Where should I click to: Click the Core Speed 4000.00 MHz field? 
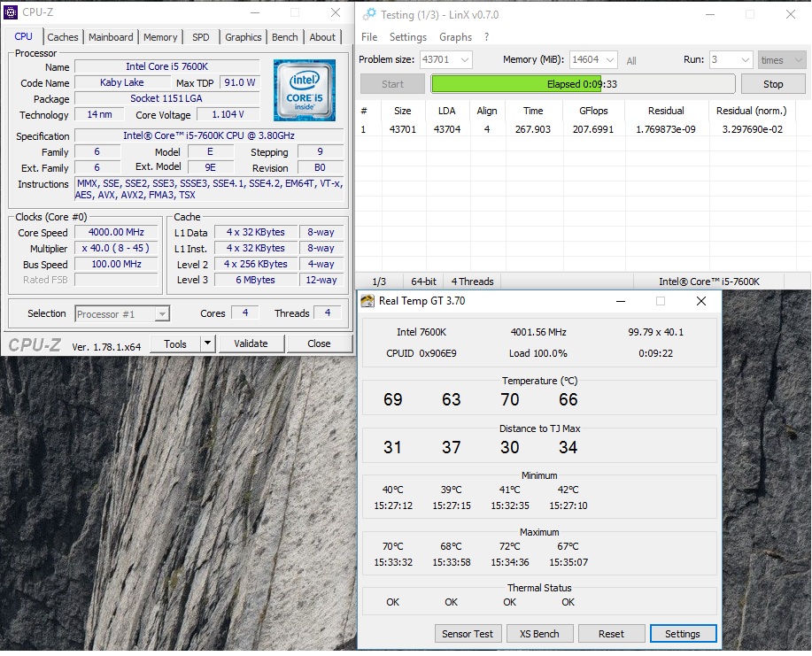(x=116, y=233)
